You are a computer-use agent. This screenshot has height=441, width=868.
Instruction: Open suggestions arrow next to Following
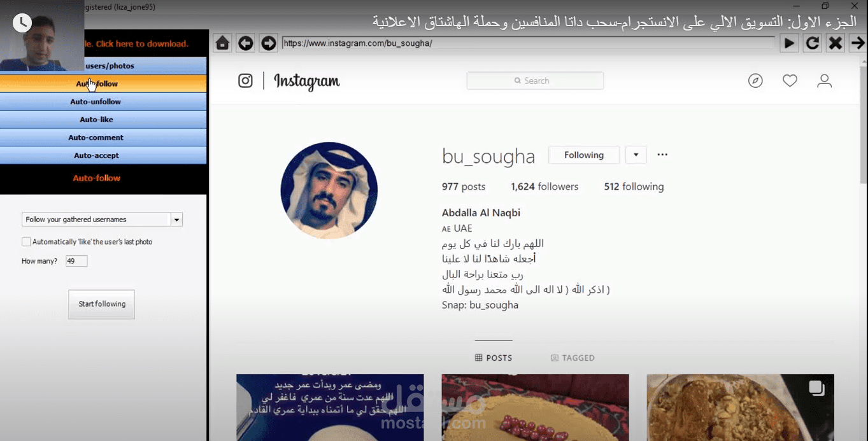point(636,155)
